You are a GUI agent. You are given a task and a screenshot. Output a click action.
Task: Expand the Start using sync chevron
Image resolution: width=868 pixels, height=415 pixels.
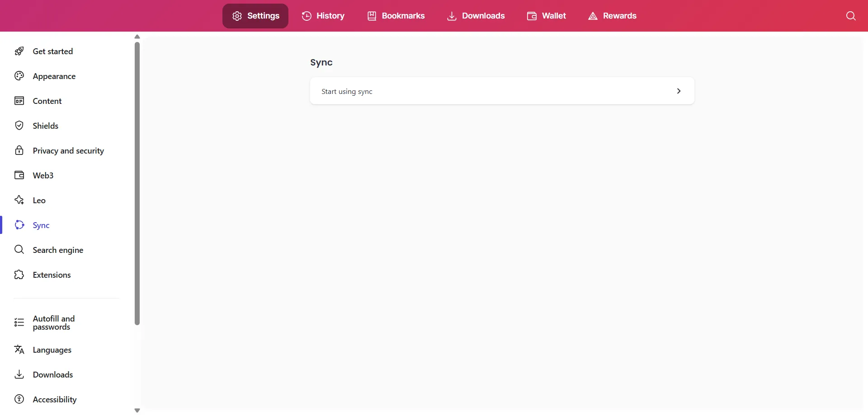[x=678, y=91]
